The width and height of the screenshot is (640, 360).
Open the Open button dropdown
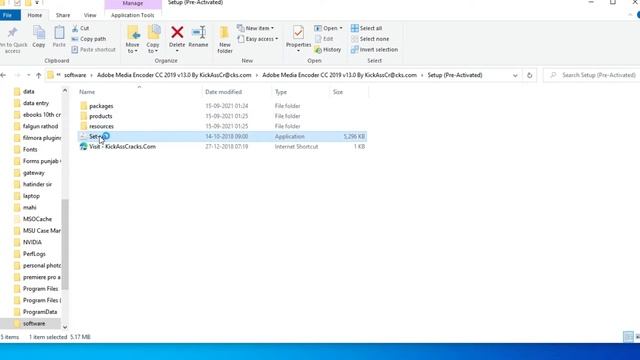[328, 28]
